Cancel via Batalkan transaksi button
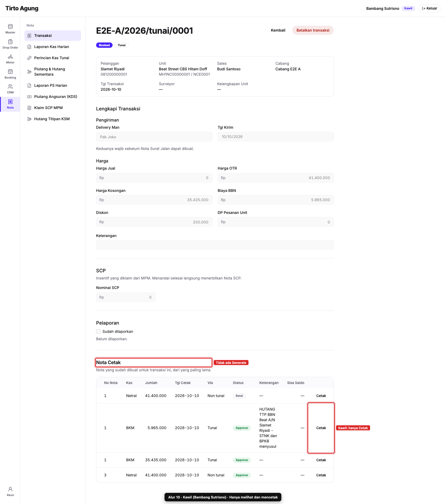 click(313, 30)
